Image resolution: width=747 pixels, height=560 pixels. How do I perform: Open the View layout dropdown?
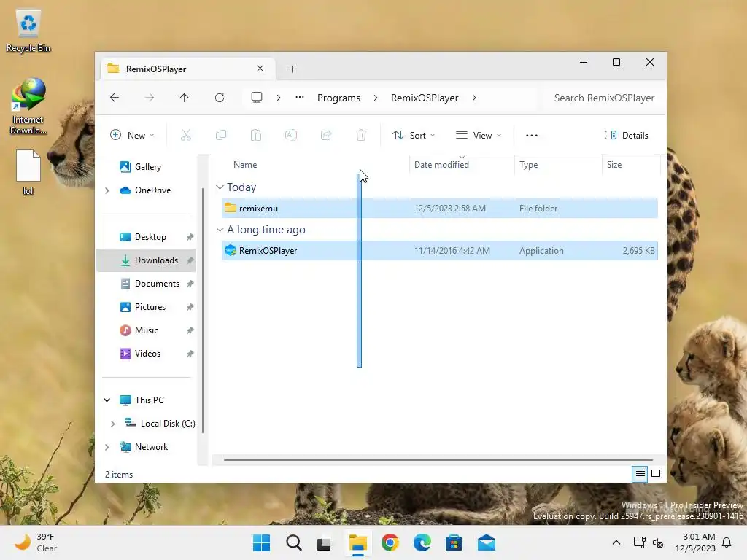point(479,135)
